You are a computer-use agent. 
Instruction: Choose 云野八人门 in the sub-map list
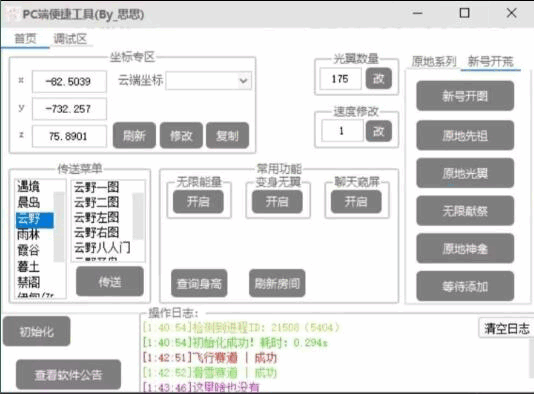102,248
